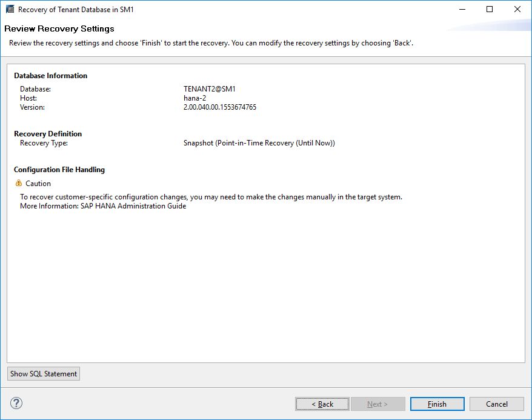The image size is (532, 420).
Task: Click the Configuration File Handling header
Action: pos(59,170)
